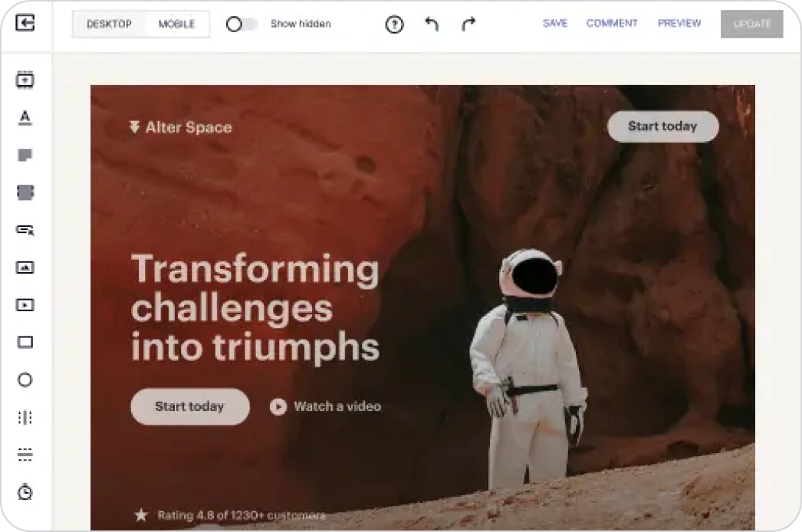Add an image element from sidebar
The image size is (802, 532).
(x=25, y=268)
